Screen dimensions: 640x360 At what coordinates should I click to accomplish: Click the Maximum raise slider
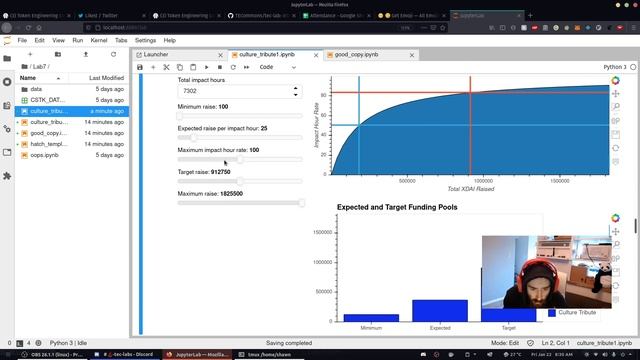[240, 203]
